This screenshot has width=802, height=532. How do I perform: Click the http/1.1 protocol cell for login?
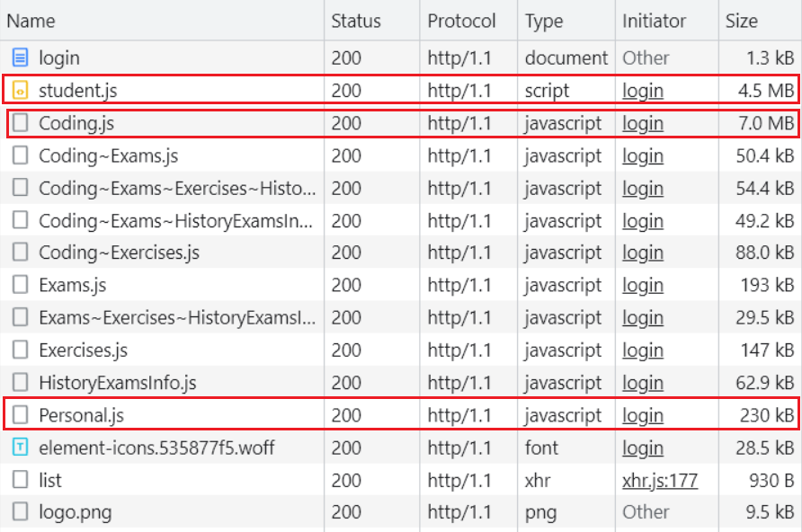coord(459,58)
